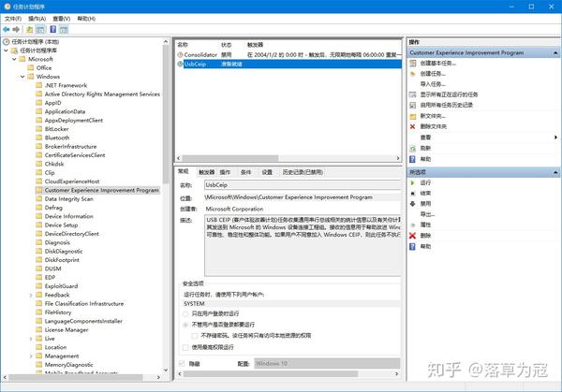Click the 描述 description text box
The width and height of the screenshot is (562, 392).
tap(303, 245)
